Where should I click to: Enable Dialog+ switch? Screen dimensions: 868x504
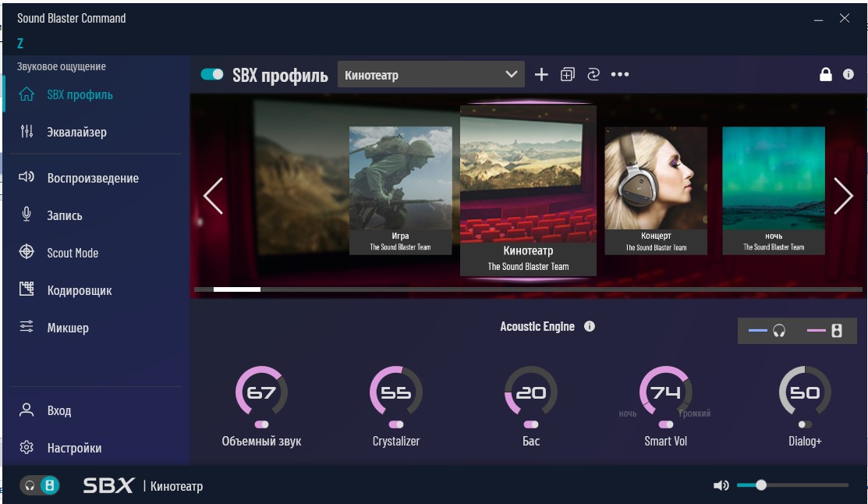805,424
